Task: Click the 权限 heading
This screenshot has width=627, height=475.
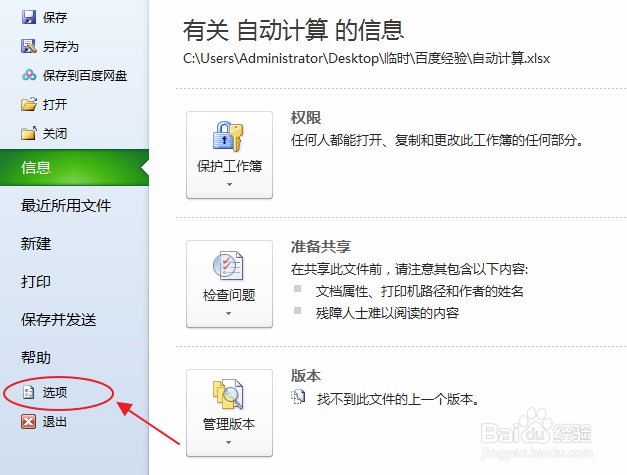Action: point(306,118)
